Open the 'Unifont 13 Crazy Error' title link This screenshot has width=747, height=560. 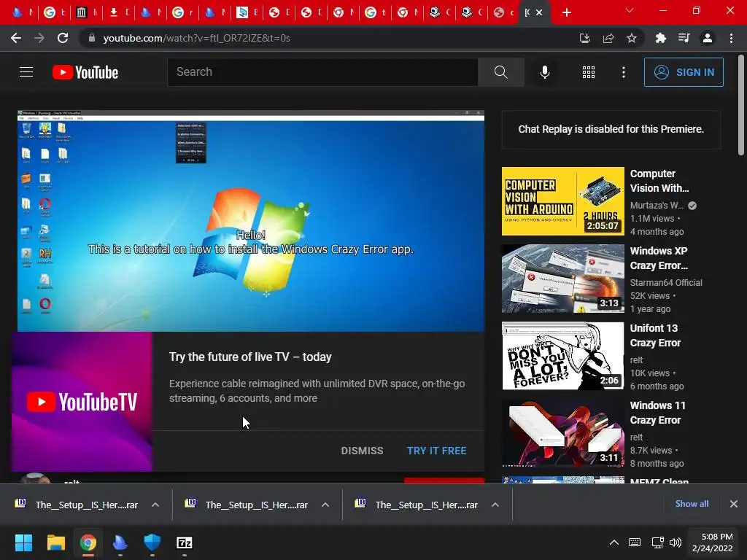[656, 335]
